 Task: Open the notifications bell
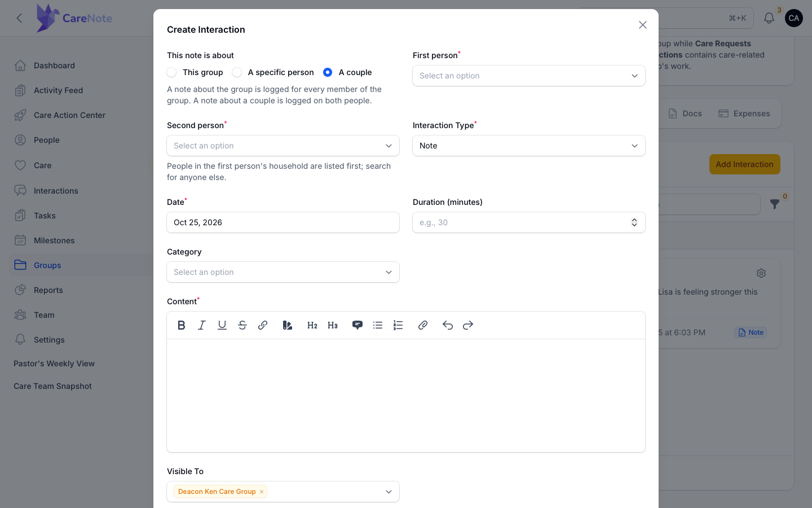(769, 18)
